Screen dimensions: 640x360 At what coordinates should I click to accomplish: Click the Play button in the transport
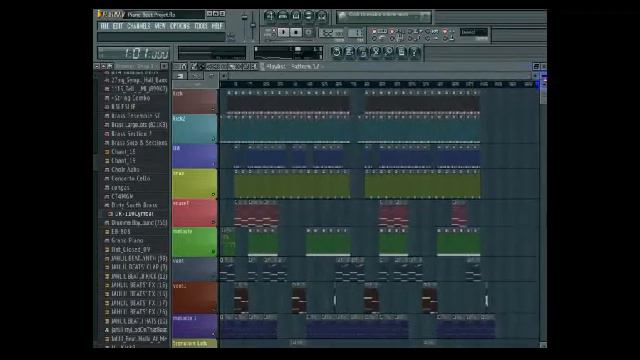283,32
